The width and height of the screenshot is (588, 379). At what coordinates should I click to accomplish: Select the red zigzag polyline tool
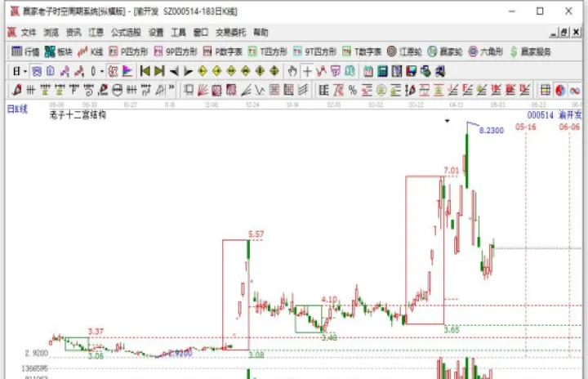322,71
